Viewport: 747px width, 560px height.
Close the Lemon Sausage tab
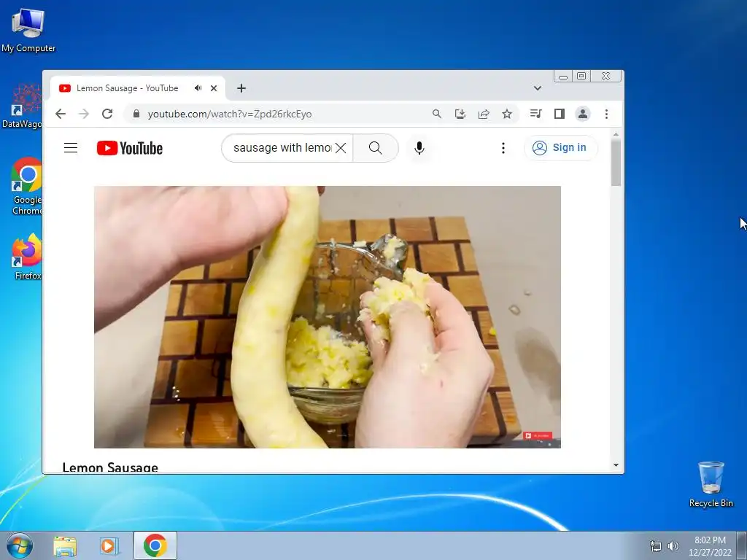[214, 88]
